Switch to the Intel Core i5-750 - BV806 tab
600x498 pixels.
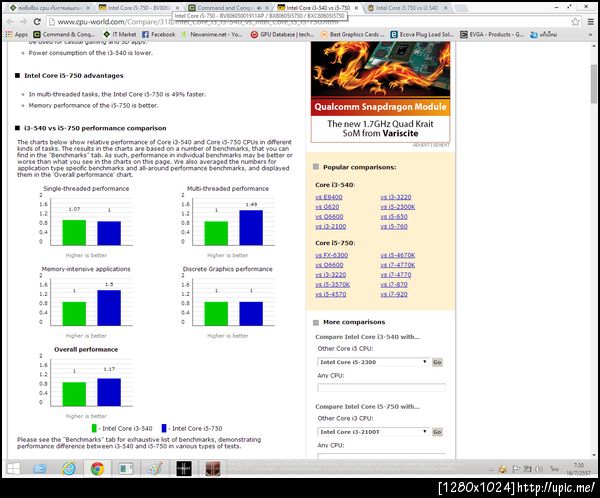[x=139, y=8]
